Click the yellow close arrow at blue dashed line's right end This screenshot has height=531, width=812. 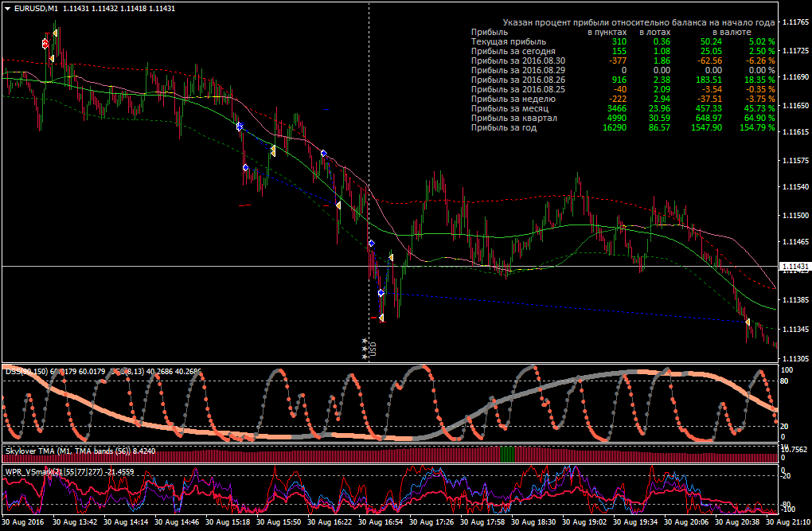748,322
